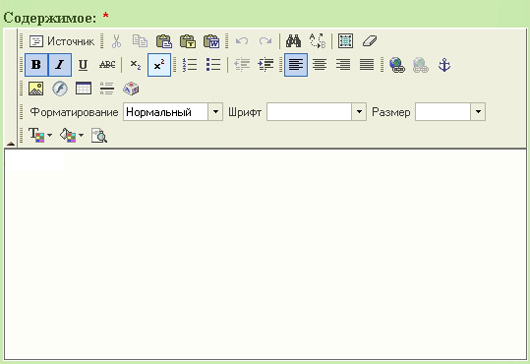This screenshot has width=530, height=364.
Task: Insert a bulleted list
Action: (213, 65)
